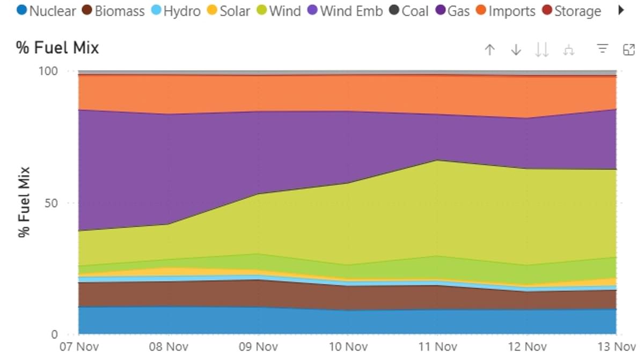Select the Imports legend entry
This screenshot has height=362, width=644.
(x=511, y=11)
